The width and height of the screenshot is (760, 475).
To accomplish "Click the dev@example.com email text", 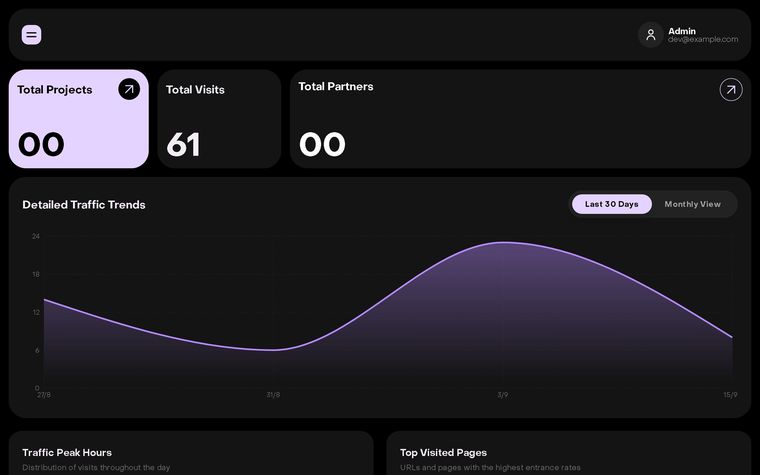I will pos(703,40).
